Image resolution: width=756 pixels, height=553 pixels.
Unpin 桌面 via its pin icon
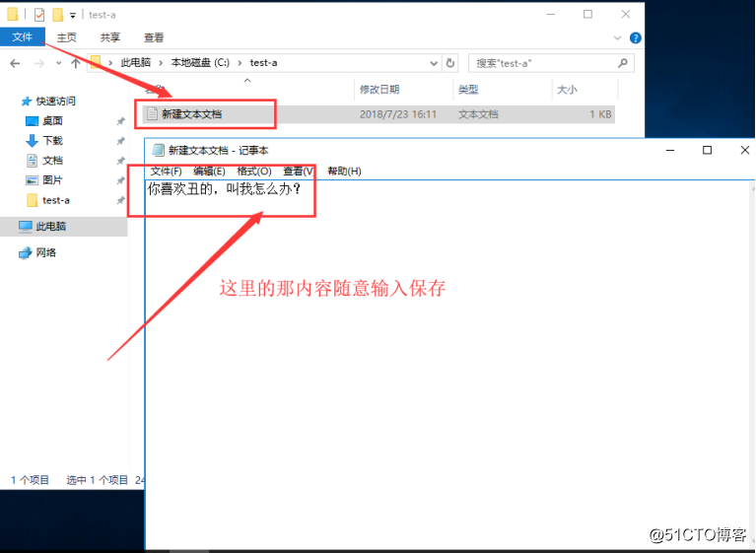pyautogui.click(x=120, y=121)
